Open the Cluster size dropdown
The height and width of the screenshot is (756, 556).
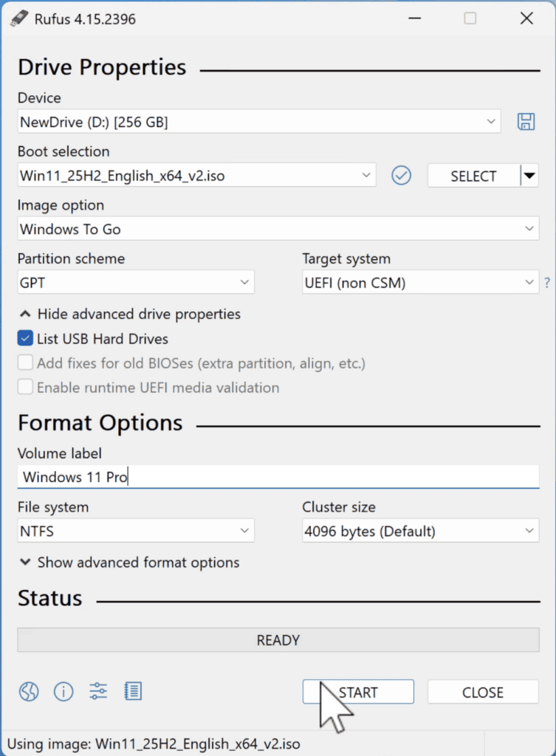[x=420, y=531]
